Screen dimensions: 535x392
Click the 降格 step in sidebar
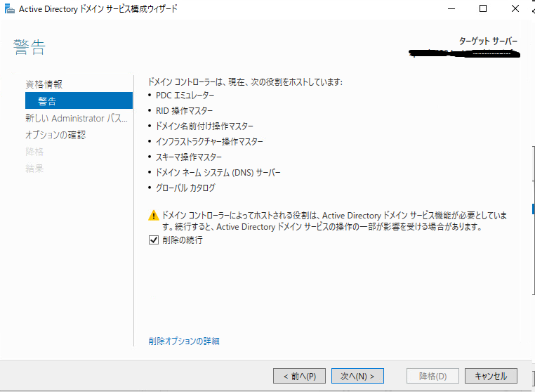pos(34,152)
